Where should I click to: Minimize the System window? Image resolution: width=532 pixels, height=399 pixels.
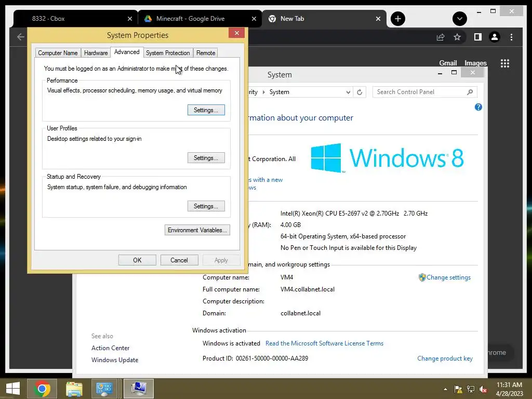tap(440, 73)
